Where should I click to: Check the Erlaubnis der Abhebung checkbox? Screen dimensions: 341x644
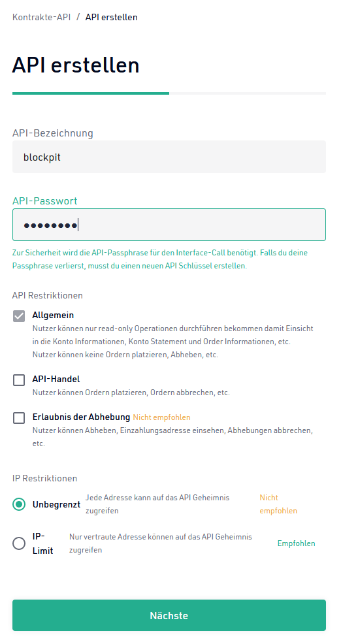click(19, 418)
